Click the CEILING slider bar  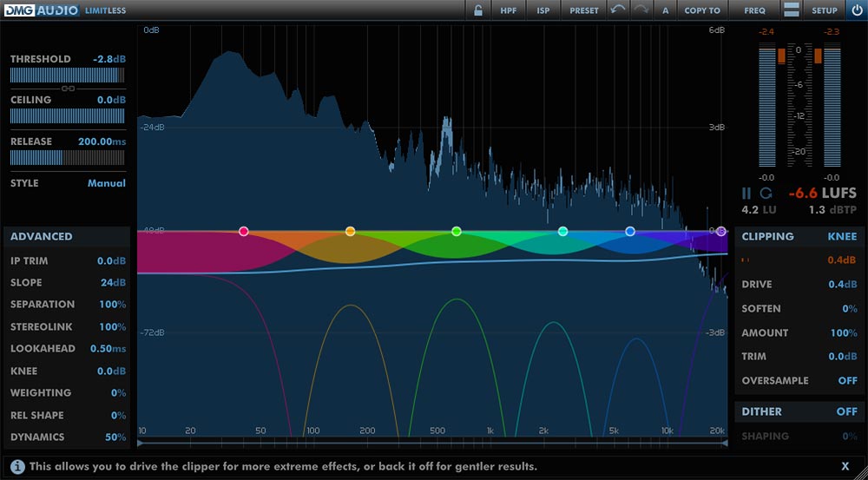67,115
